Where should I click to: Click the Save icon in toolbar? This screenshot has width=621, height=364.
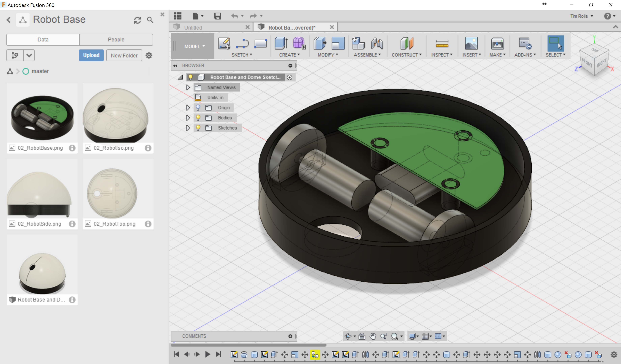(x=217, y=16)
